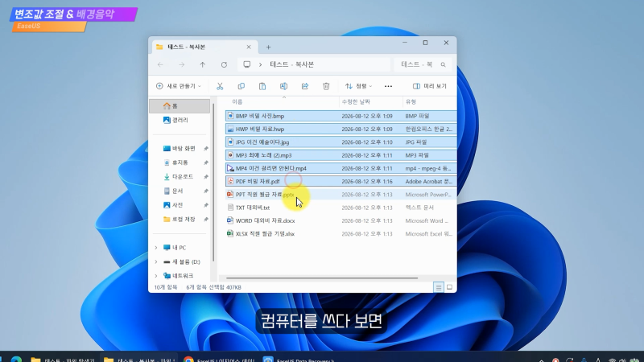This screenshot has width=644, height=362.
Task: Click the Paste clipboard icon
Action: coord(262,86)
